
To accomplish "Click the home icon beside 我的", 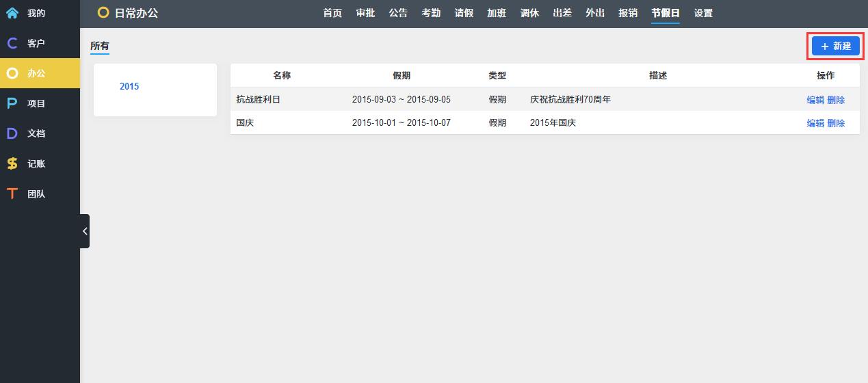I will (12, 13).
